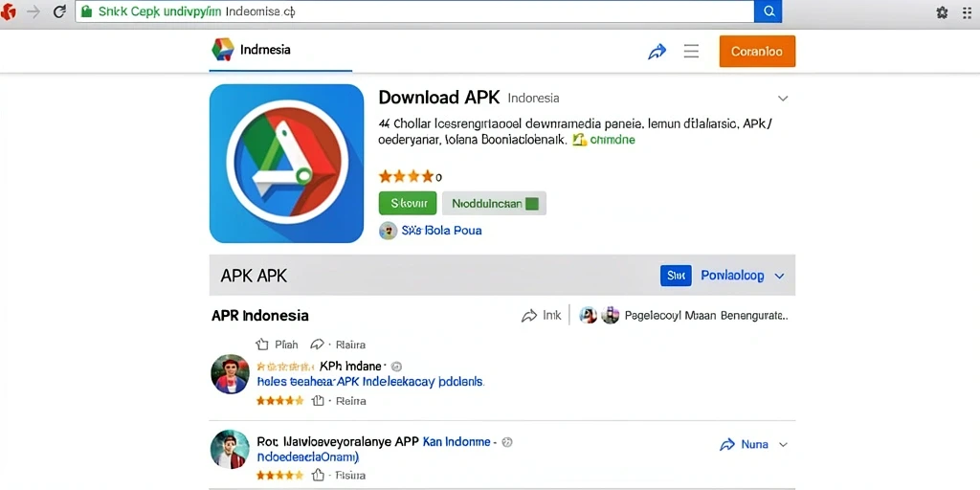This screenshot has width=980, height=490.
Task: Click the thumbs-up icon beside Plah
Action: pyautogui.click(x=262, y=345)
